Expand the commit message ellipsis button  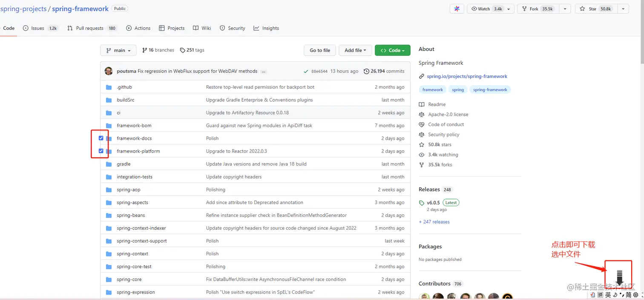click(x=264, y=72)
